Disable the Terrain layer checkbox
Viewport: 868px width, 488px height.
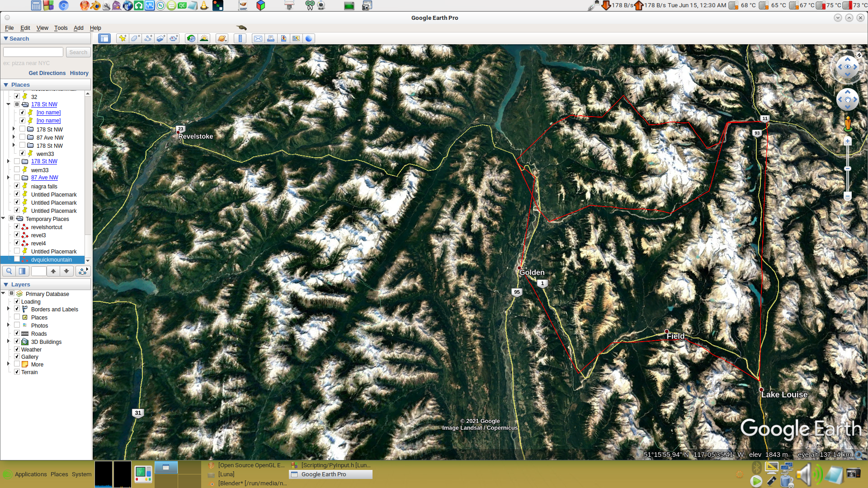tap(17, 372)
